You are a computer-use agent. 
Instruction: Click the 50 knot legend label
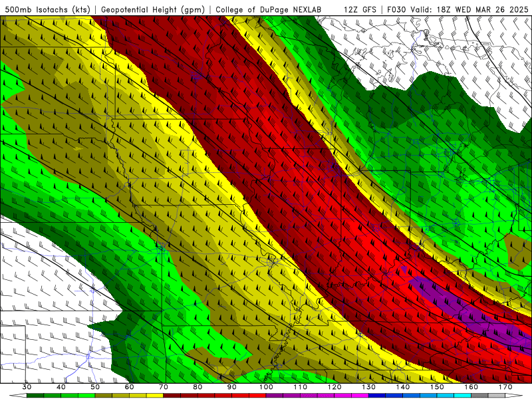[x=95, y=387]
